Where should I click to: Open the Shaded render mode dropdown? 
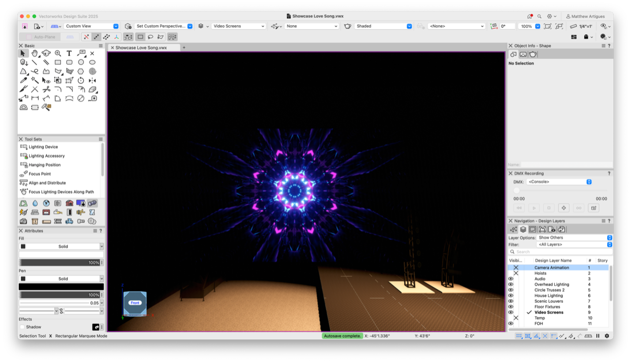383,26
